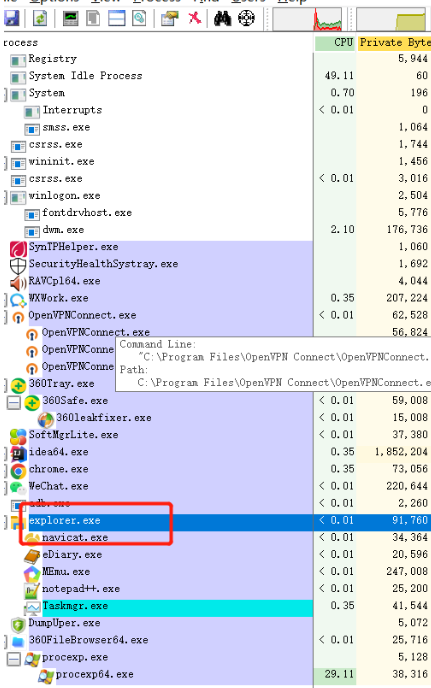
Task: Click the red Kill Process icon
Action: 194,18
